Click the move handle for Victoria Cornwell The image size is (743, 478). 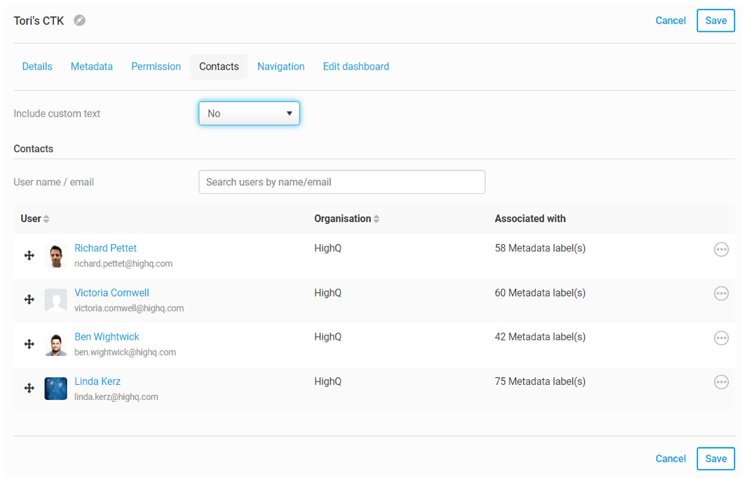(29, 300)
